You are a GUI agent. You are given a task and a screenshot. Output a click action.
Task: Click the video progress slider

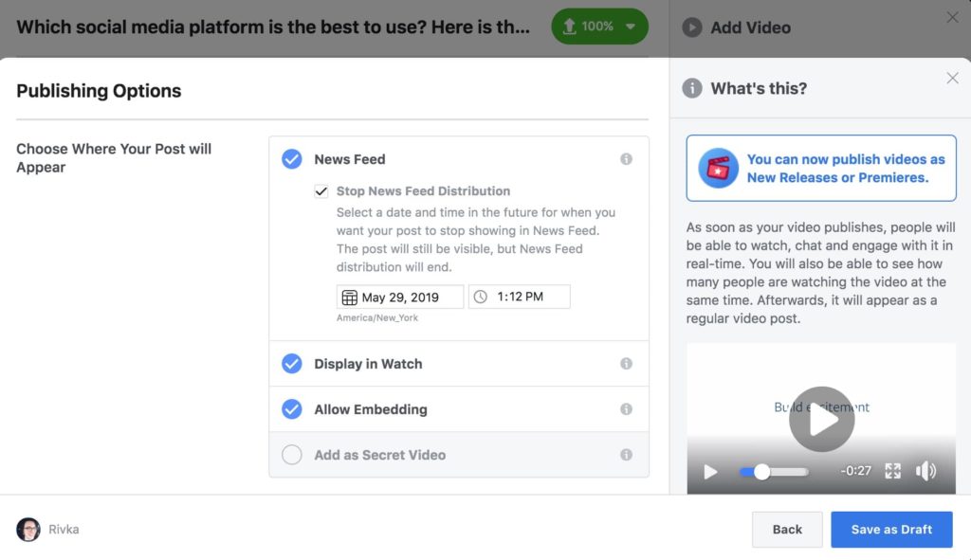coord(774,471)
